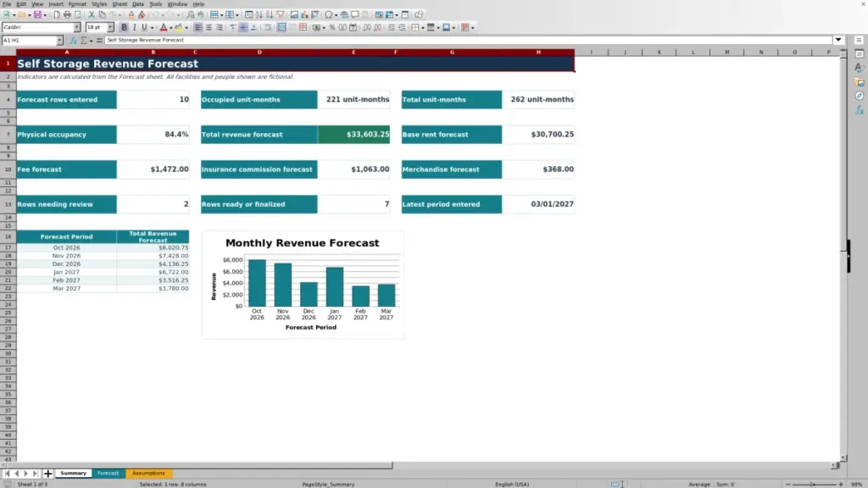Format the cell as percent
Viewport: 868px width, 488px height.
click(x=332, y=27)
